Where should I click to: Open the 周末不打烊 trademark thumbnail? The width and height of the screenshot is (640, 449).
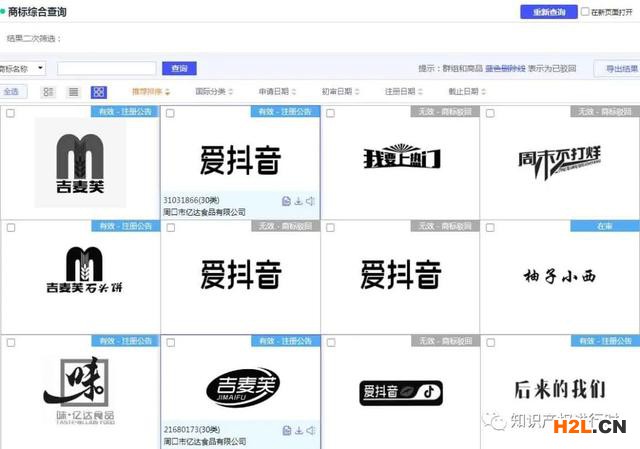(559, 162)
